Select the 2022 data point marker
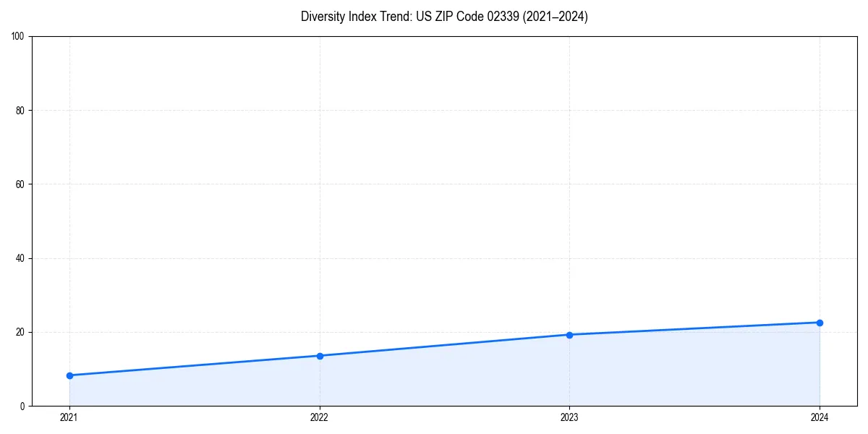This screenshot has width=868, height=434. (319, 355)
